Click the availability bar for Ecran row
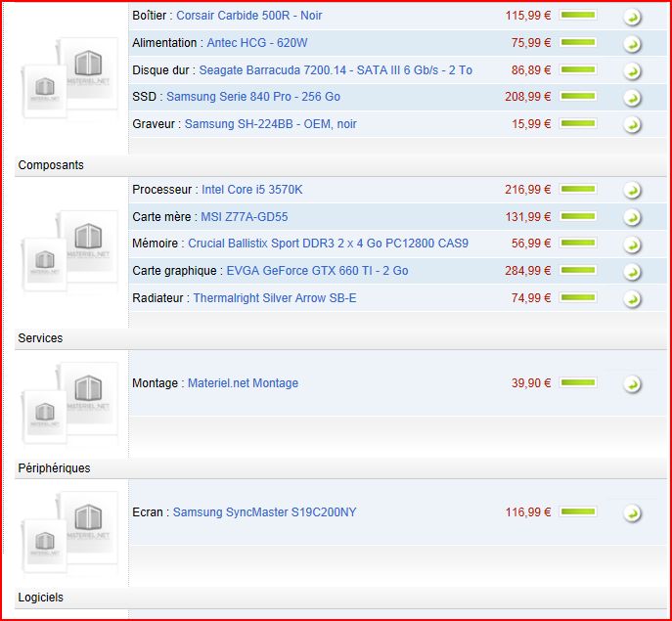Image resolution: width=672 pixels, height=621 pixels. pos(578,511)
